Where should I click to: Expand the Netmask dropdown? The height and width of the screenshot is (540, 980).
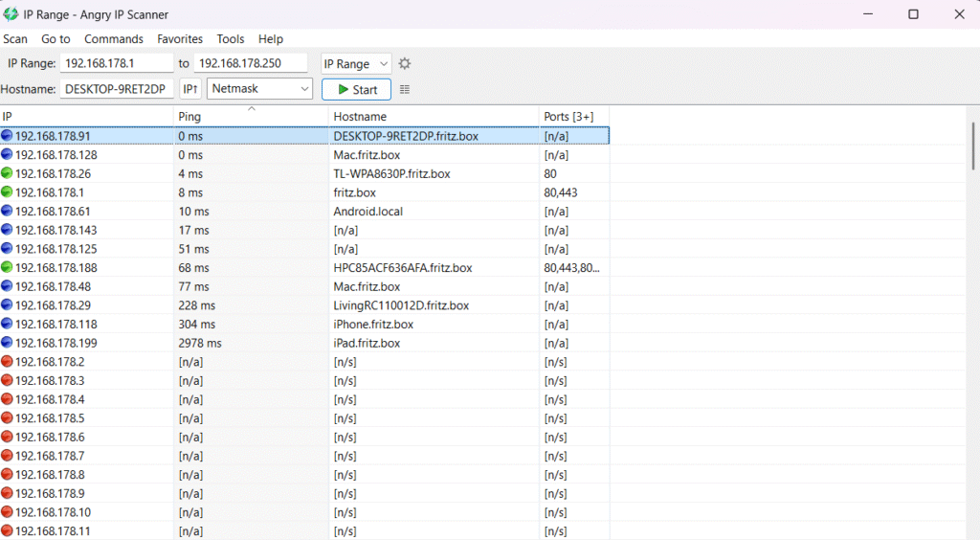(260, 89)
